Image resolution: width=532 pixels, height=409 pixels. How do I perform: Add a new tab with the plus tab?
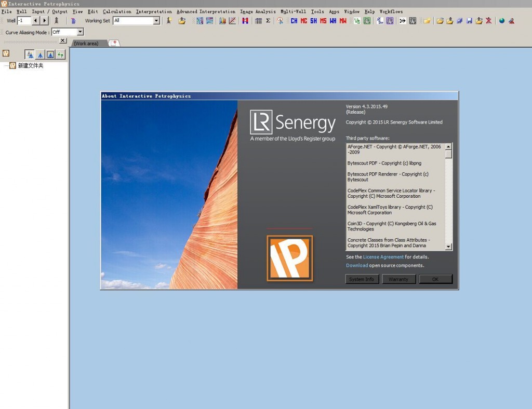point(114,43)
